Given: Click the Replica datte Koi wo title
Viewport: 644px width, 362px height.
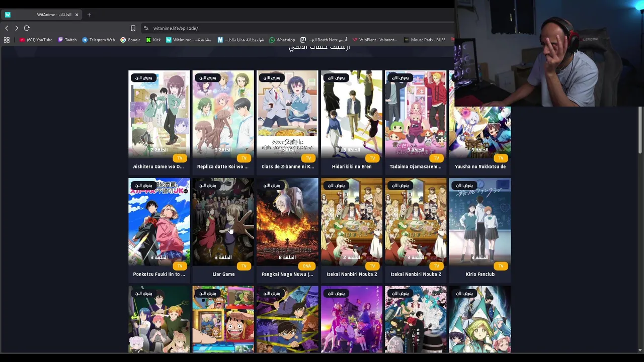Looking at the screenshot, I should coord(223,166).
